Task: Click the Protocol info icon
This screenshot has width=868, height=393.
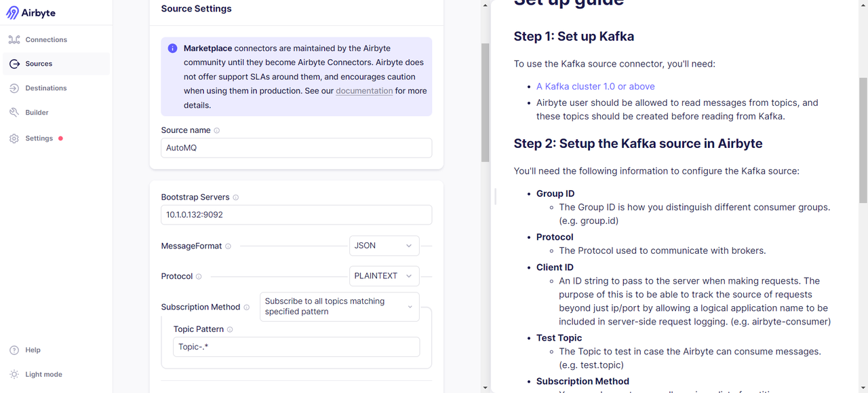Action: click(x=199, y=277)
